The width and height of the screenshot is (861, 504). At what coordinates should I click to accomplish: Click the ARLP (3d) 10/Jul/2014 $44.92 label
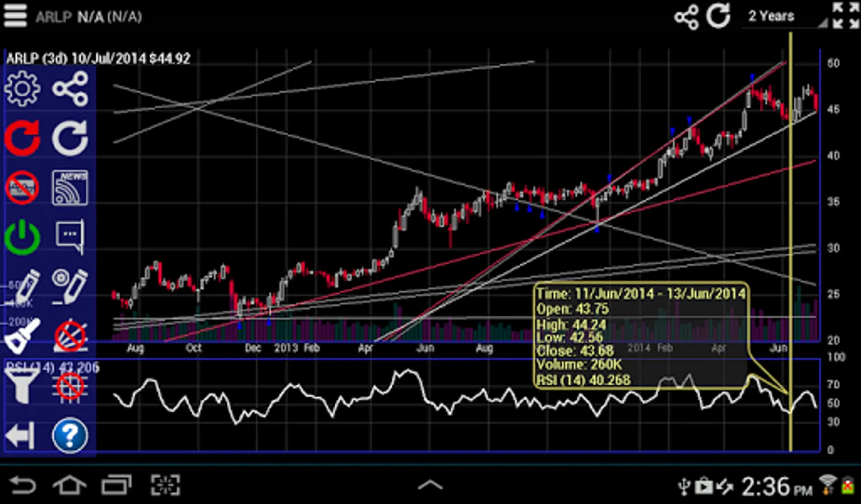click(x=98, y=58)
